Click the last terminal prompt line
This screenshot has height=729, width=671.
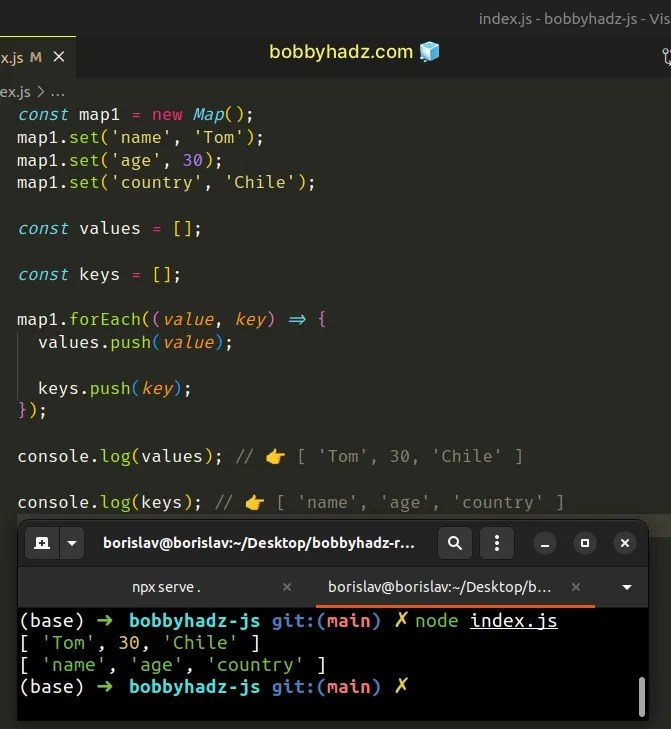click(214, 687)
